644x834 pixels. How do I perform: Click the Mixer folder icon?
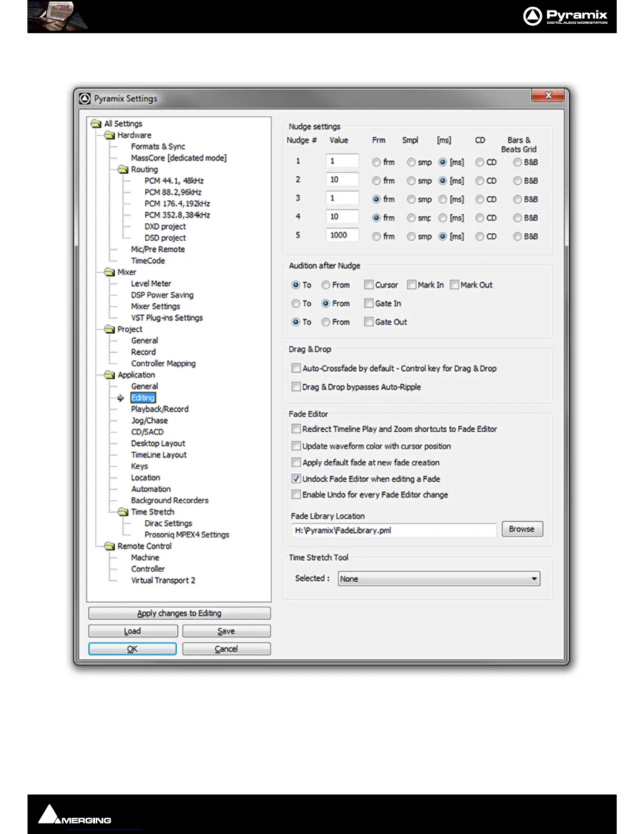tap(109, 272)
